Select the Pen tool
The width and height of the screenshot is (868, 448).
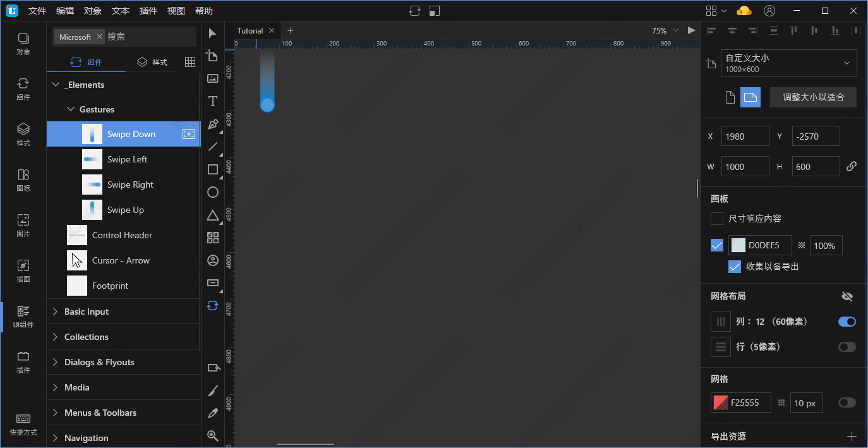click(x=213, y=124)
